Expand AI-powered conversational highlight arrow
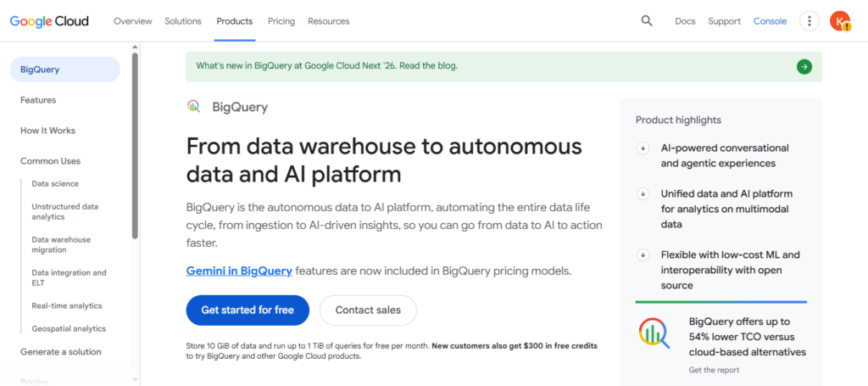This screenshot has height=386, width=868. pos(643,148)
